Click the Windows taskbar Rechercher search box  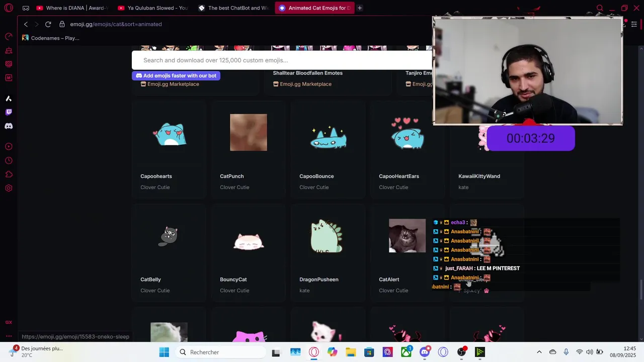coord(220,352)
